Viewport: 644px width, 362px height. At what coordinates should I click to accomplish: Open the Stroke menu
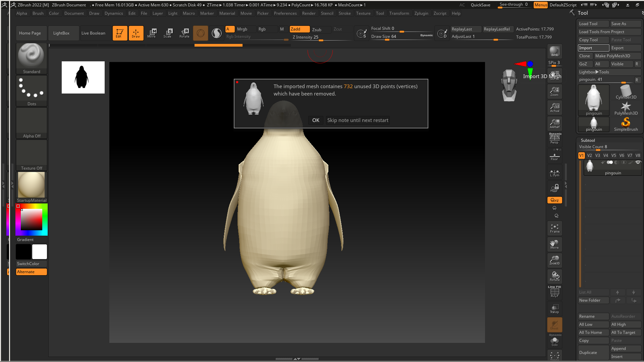point(344,13)
